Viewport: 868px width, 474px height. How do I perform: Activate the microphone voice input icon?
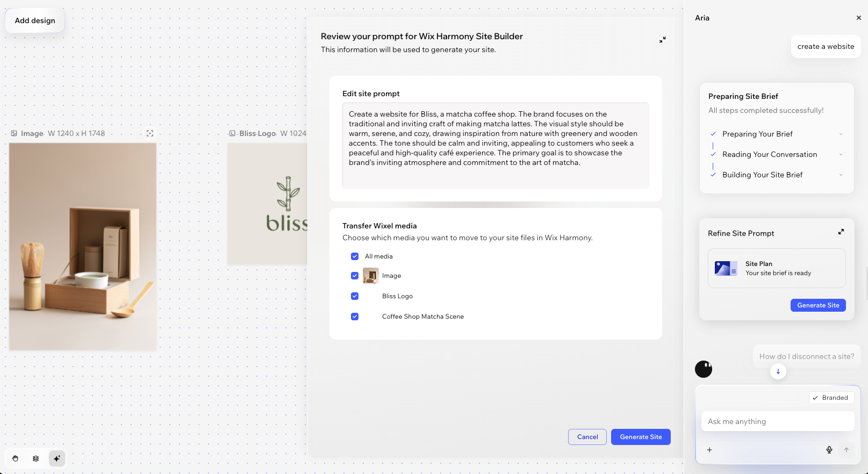click(x=829, y=450)
